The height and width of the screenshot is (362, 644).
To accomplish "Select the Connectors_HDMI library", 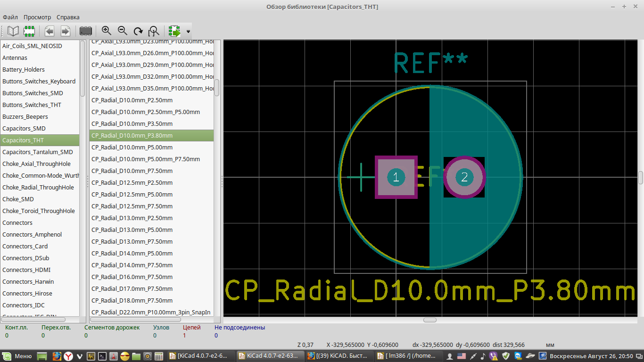I will [40, 270].
